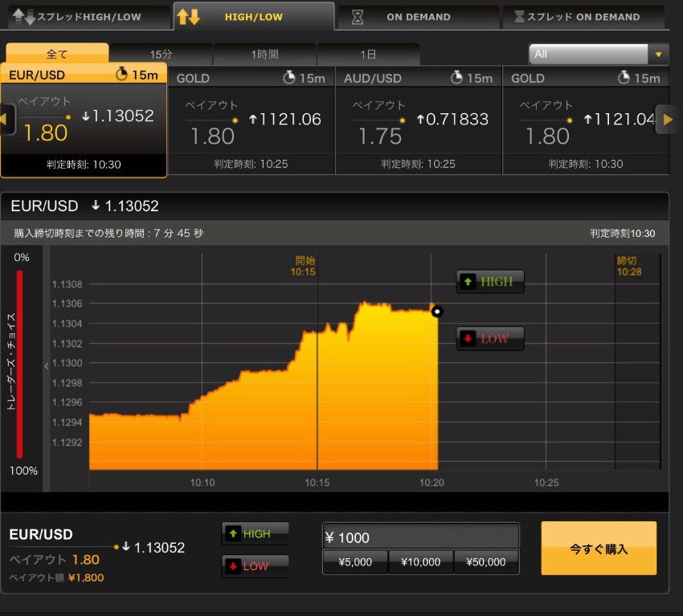The height and width of the screenshot is (616, 683).
Task: Choose LOW in the order panel
Action: click(255, 566)
